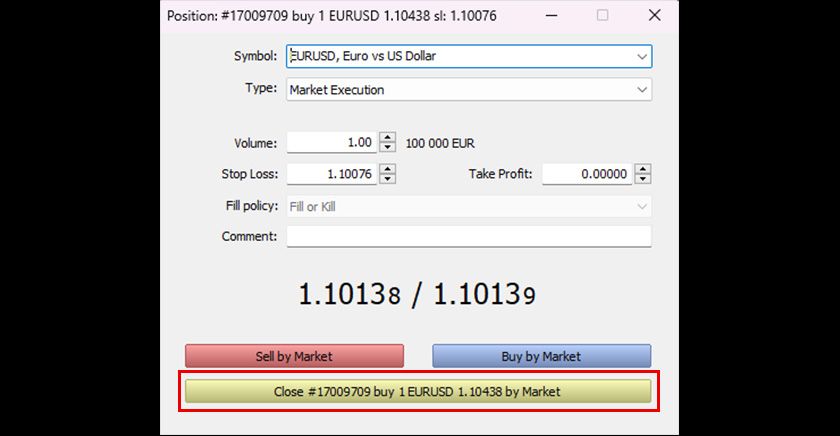Click the EURUSD symbol text in combo box
840x436 pixels.
pyautogui.click(x=363, y=57)
